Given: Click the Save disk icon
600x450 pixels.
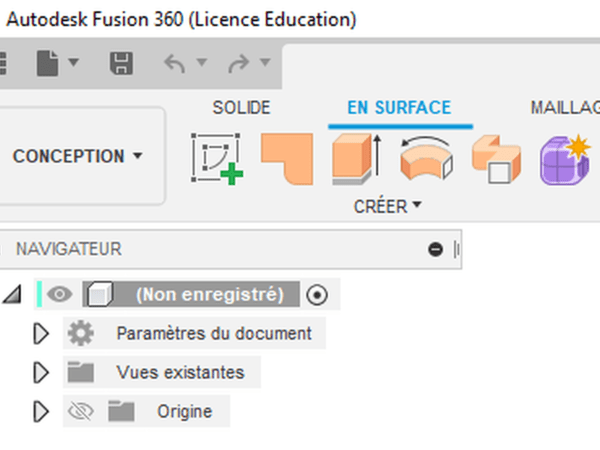Looking at the screenshot, I should click(121, 65).
